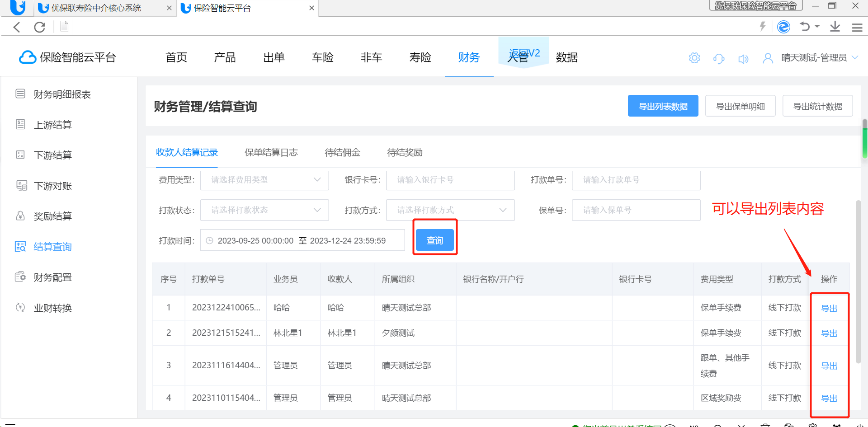Open 下游对账 in the sidebar
Image resolution: width=868 pixels, height=427 pixels.
coord(53,186)
